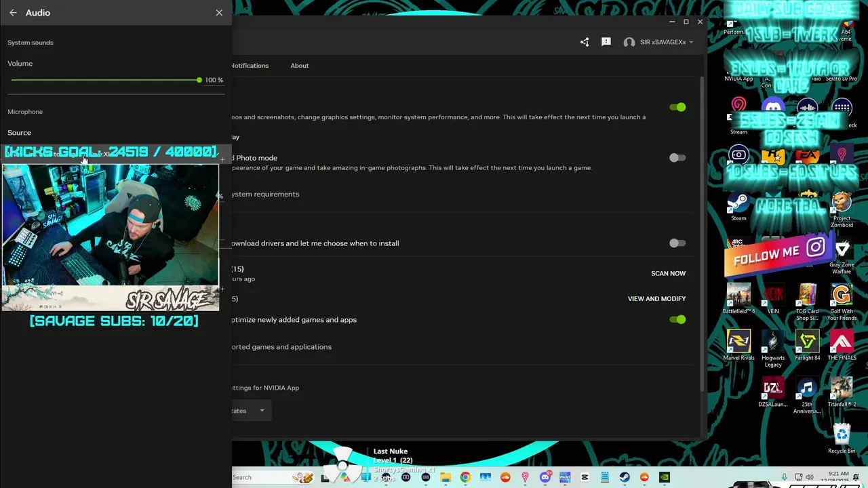Enable the Photo mode toggle
The height and width of the screenshot is (488, 868).
tap(677, 158)
